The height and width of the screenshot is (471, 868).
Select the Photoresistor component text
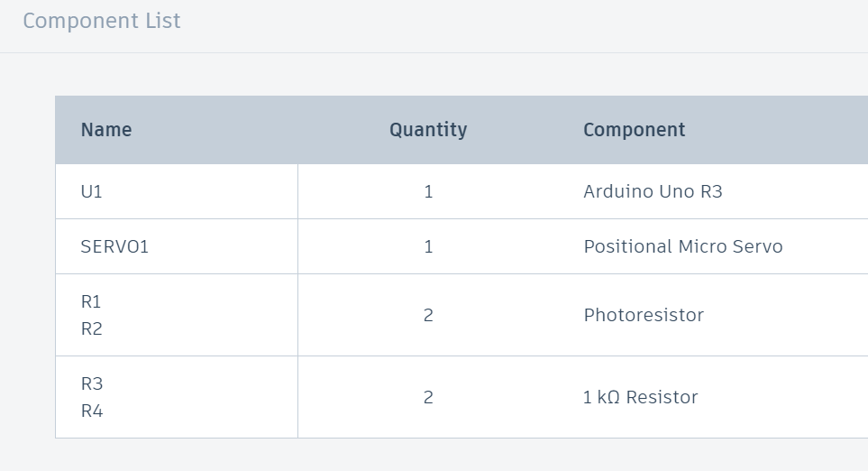(x=644, y=315)
